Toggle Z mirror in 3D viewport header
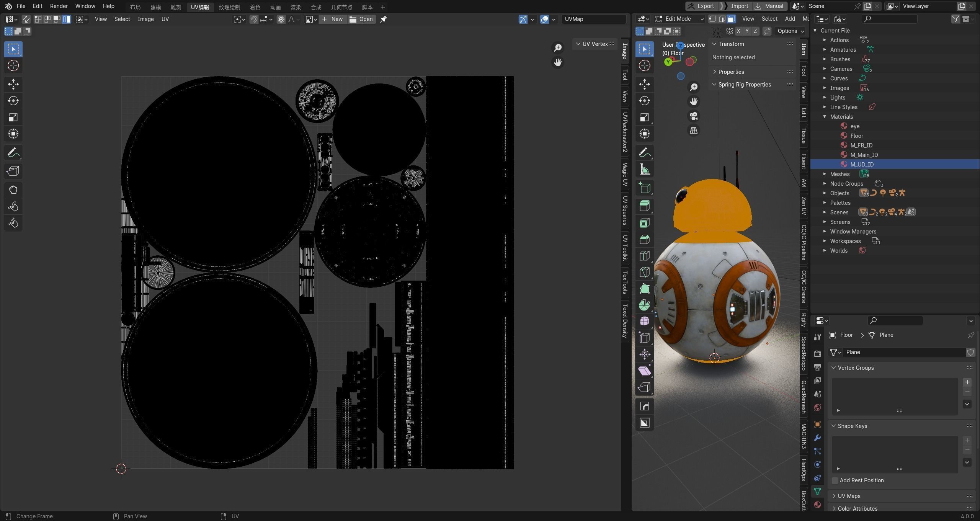 [755, 31]
